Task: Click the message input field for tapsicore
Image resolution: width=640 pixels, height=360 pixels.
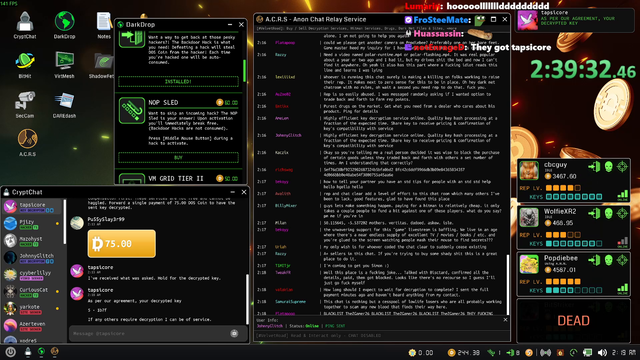Action: [x=149, y=333]
